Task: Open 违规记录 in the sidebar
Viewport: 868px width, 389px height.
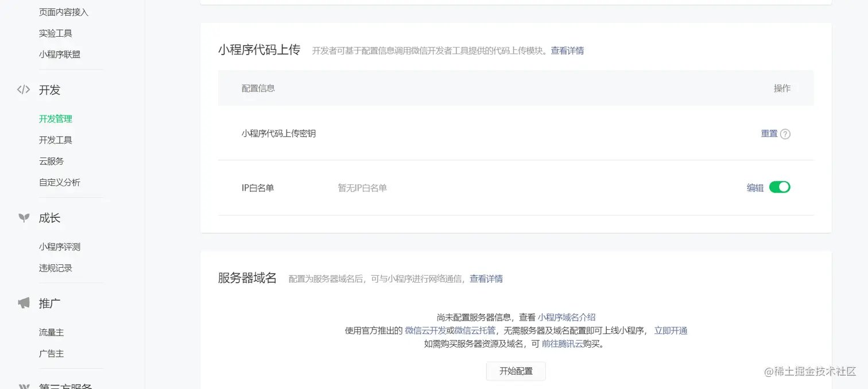Action: click(x=56, y=268)
